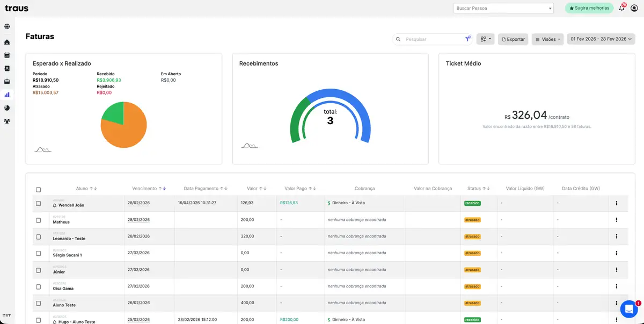Click the magnifier icon in Pesquisar field
644x324 pixels.
(398, 39)
